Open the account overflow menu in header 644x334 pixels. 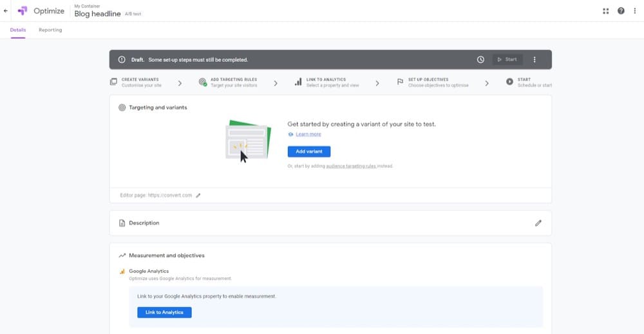tap(635, 11)
